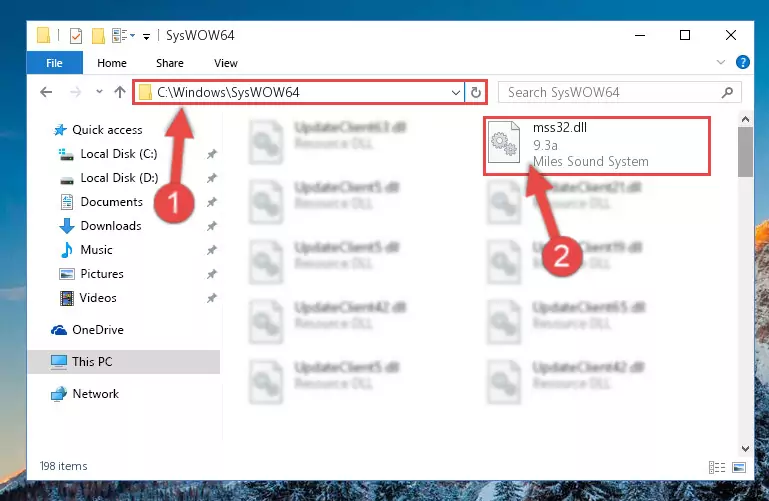
Task: Open the recent locations dropdown arrow
Action: [x=99, y=92]
